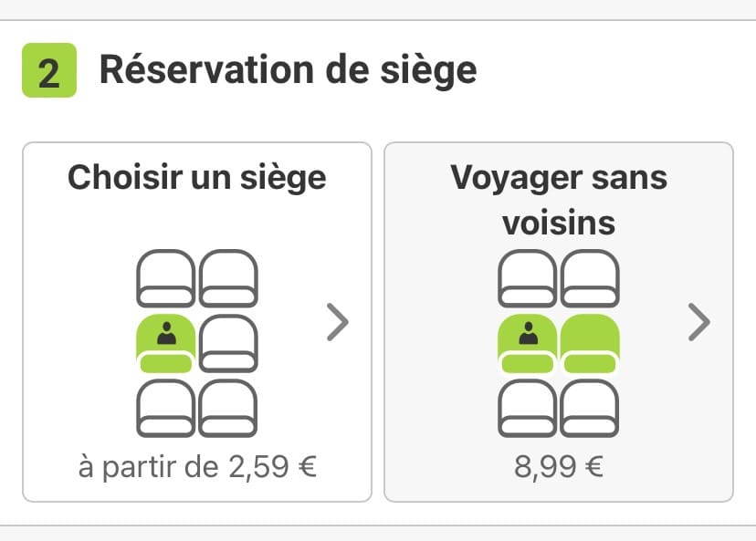Click the green empty neighbor seat in Voyager sans voisins

(590, 343)
